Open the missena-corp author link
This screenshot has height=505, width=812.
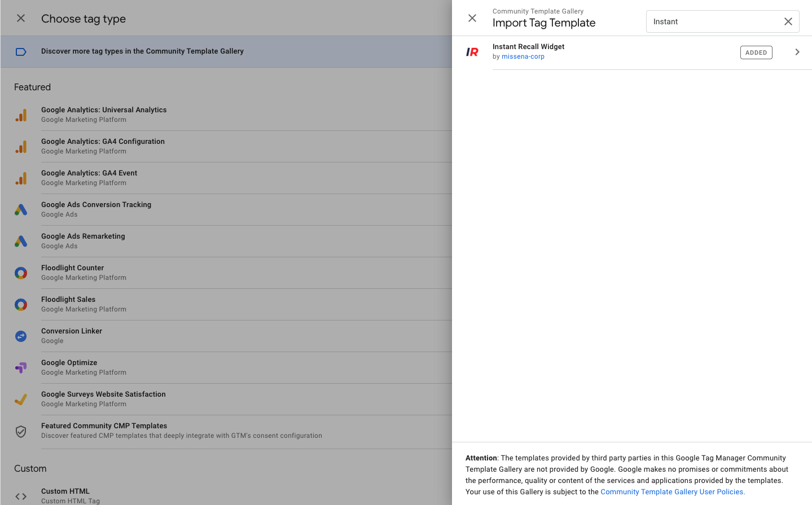pos(523,56)
